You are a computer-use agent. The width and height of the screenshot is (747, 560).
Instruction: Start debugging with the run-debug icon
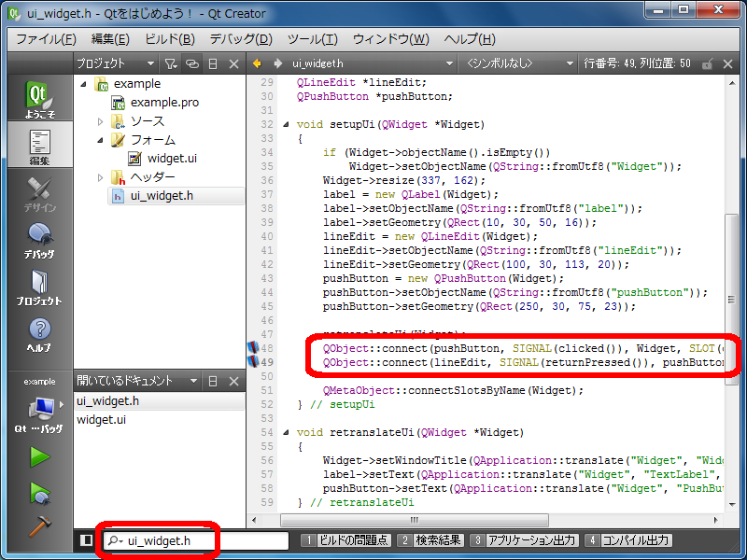click(x=39, y=492)
